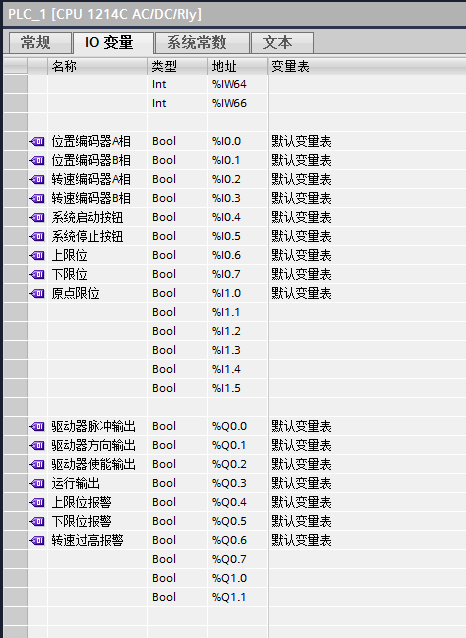Click the empty name cell of %IW66

97,104
